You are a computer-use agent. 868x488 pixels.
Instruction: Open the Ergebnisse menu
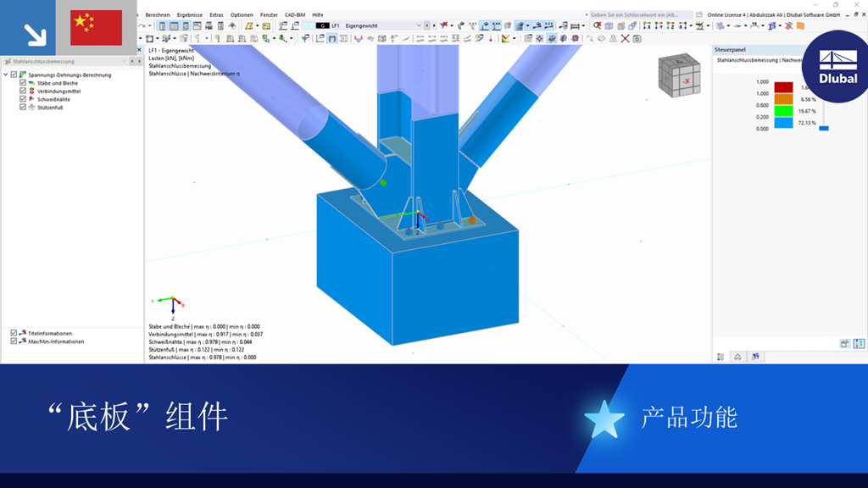coord(189,15)
